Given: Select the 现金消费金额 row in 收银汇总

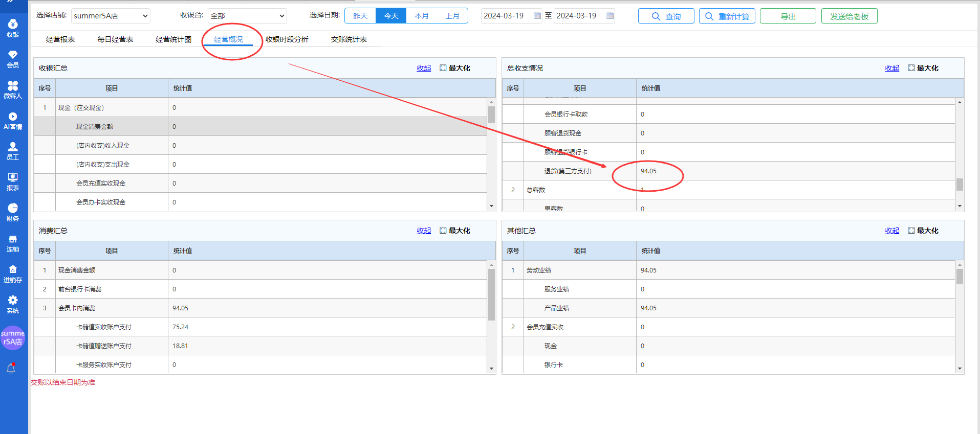Looking at the screenshot, I should coord(260,126).
